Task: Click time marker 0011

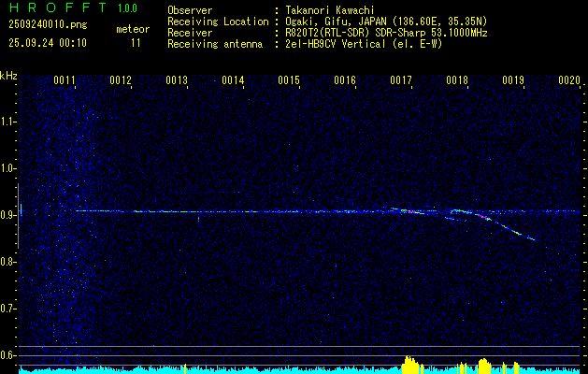Action: point(65,80)
